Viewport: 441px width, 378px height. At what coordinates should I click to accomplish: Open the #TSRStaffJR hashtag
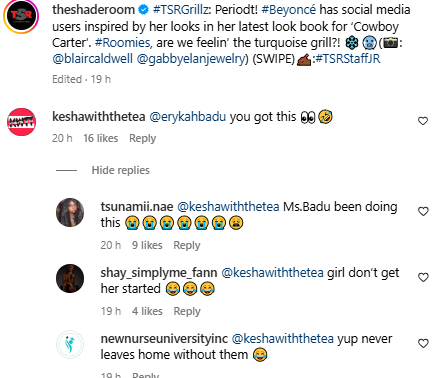coord(348,59)
